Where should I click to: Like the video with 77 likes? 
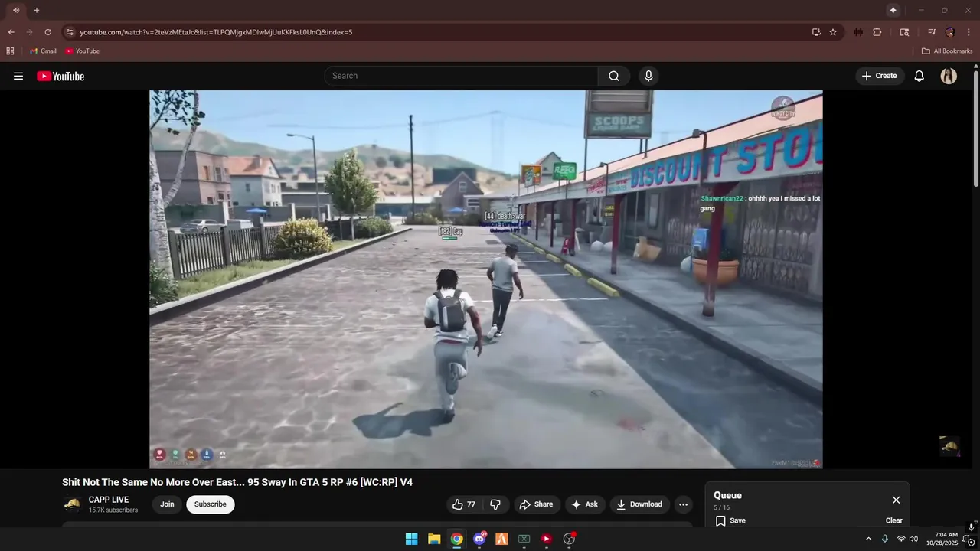click(x=464, y=504)
